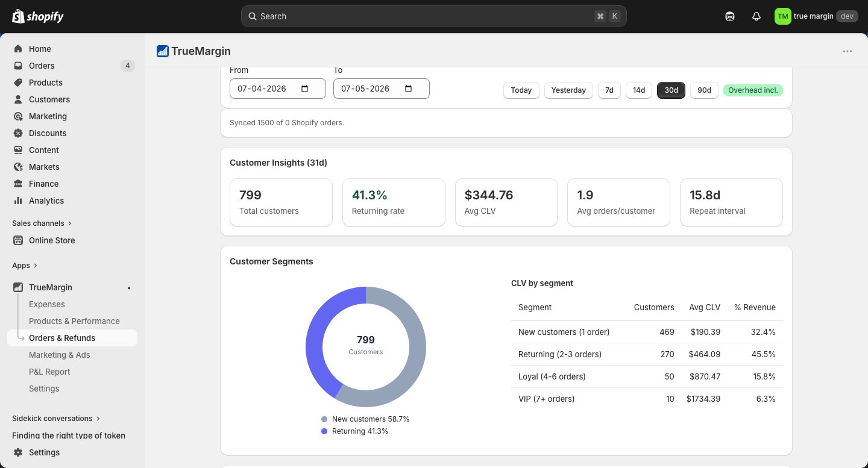Open the Sidekick assistant icon in the top bar
Viewport: 868px width, 468px height.
click(730, 16)
